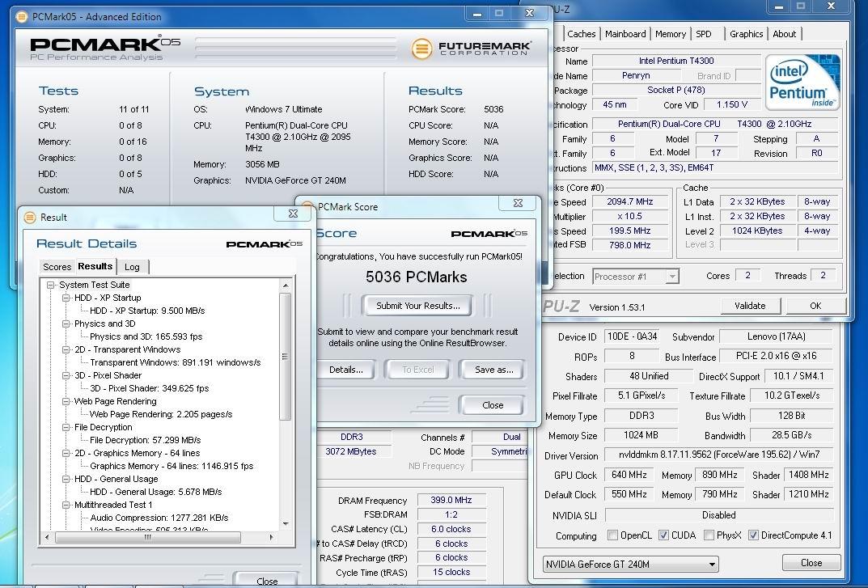Open the Memory tab in CPU-Z
This screenshot has width=868, height=588.
point(671,34)
